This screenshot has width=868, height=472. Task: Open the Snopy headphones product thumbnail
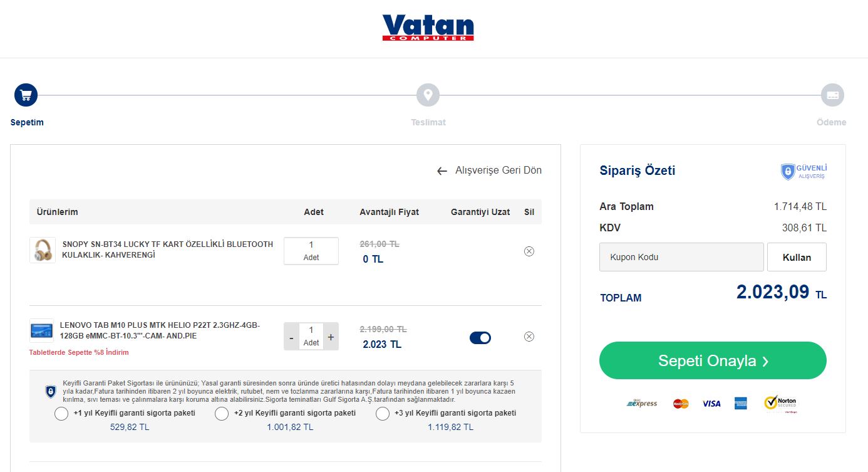pos(43,250)
